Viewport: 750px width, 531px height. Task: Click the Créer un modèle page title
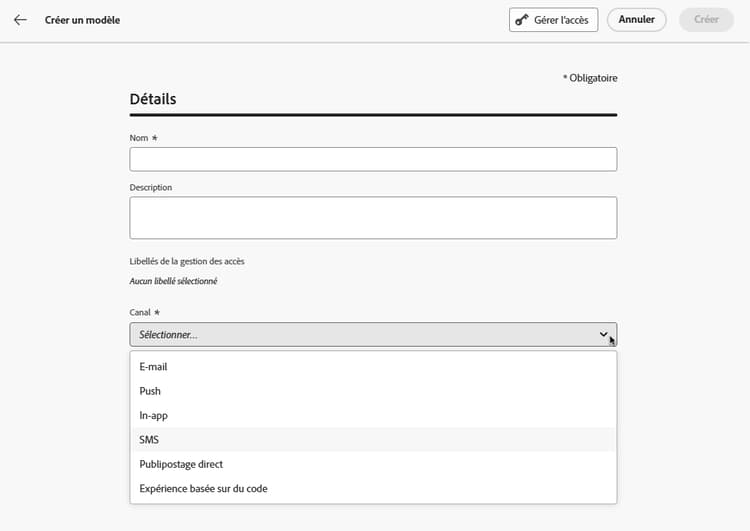(82, 20)
